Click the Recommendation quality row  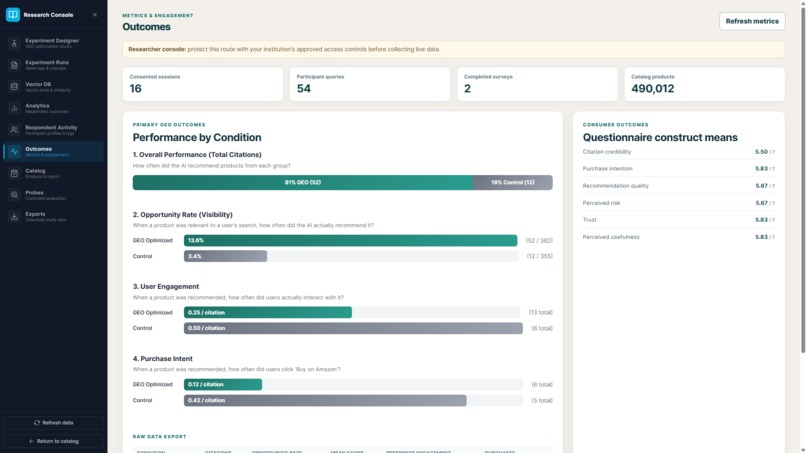(679, 186)
